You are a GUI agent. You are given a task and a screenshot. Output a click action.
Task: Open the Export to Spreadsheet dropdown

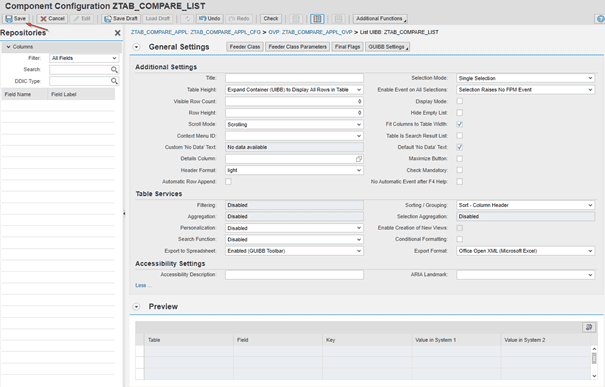[x=294, y=251]
